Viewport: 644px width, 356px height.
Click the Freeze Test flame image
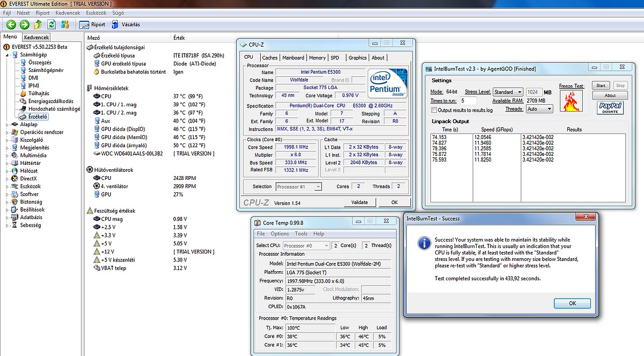coord(571,100)
